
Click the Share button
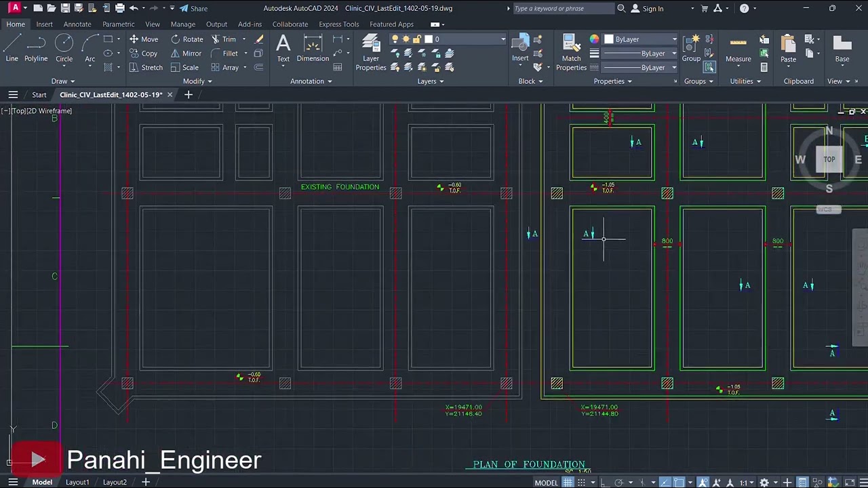pyautogui.click(x=194, y=8)
